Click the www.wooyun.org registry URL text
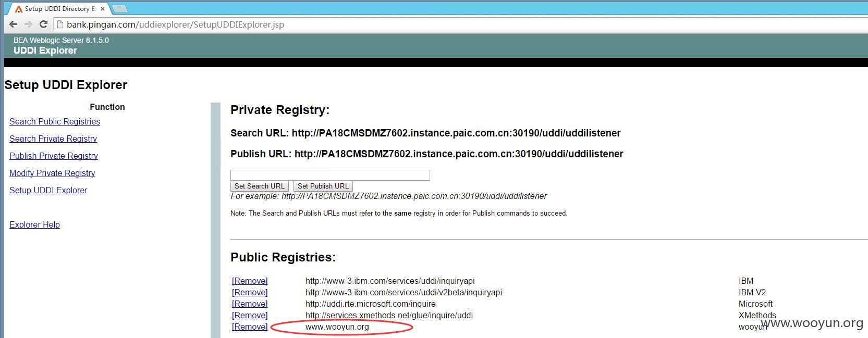The height and width of the screenshot is (338, 868). click(337, 327)
